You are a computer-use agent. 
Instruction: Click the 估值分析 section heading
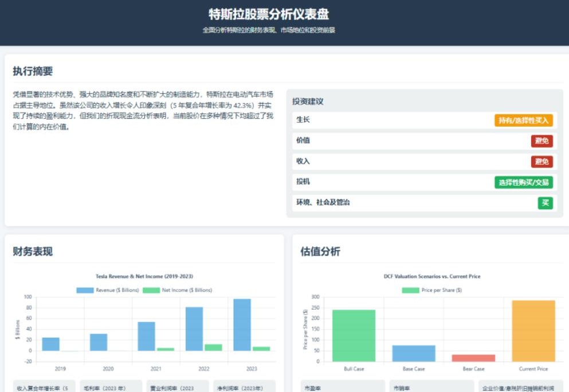point(320,251)
